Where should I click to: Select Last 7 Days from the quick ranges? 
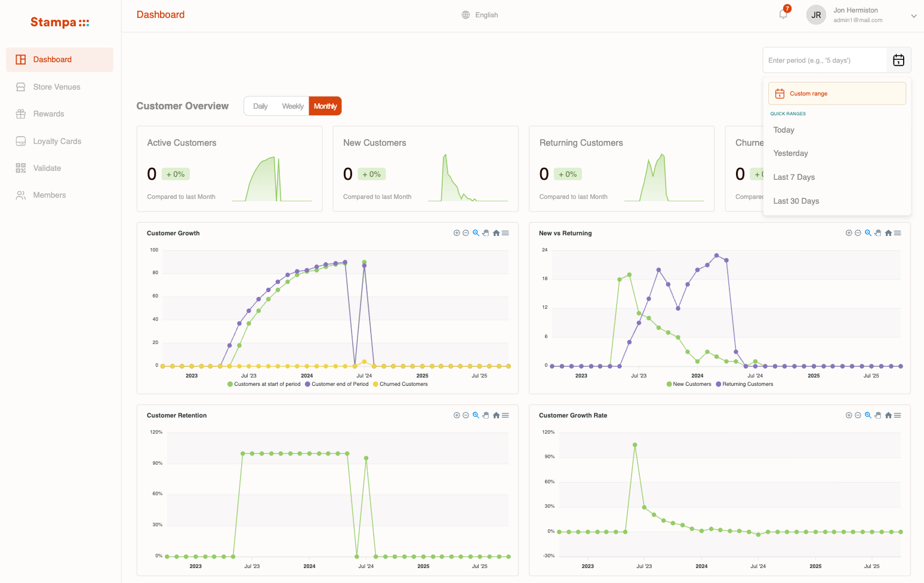pyautogui.click(x=794, y=177)
